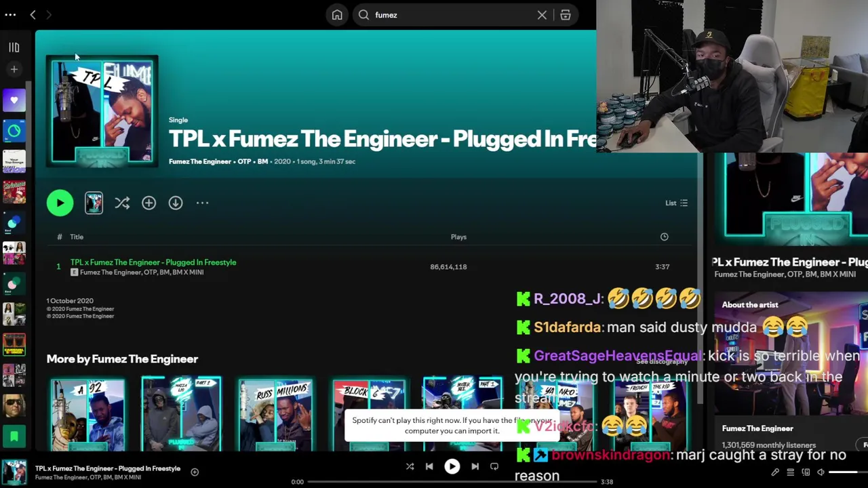868x488 pixels.
Task: Open Fumez The Engineer in artist panel
Action: (x=757, y=428)
